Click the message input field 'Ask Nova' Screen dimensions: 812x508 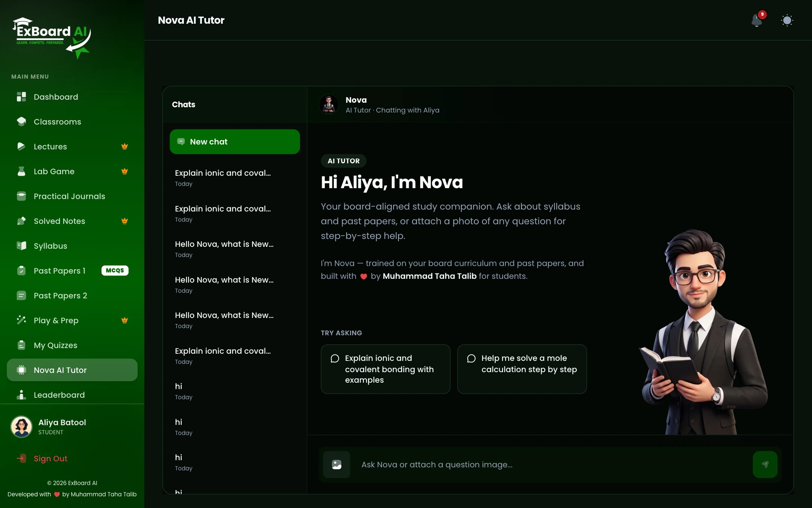click(551, 464)
